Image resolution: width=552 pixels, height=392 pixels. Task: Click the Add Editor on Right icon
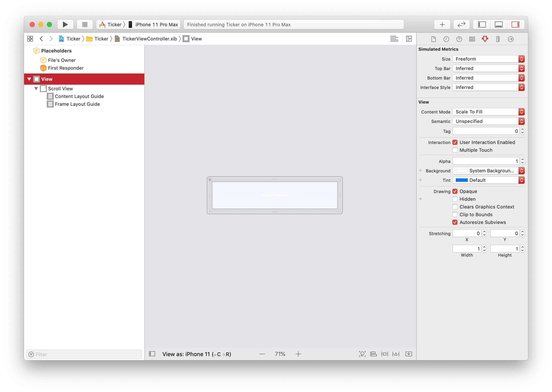[x=409, y=39]
